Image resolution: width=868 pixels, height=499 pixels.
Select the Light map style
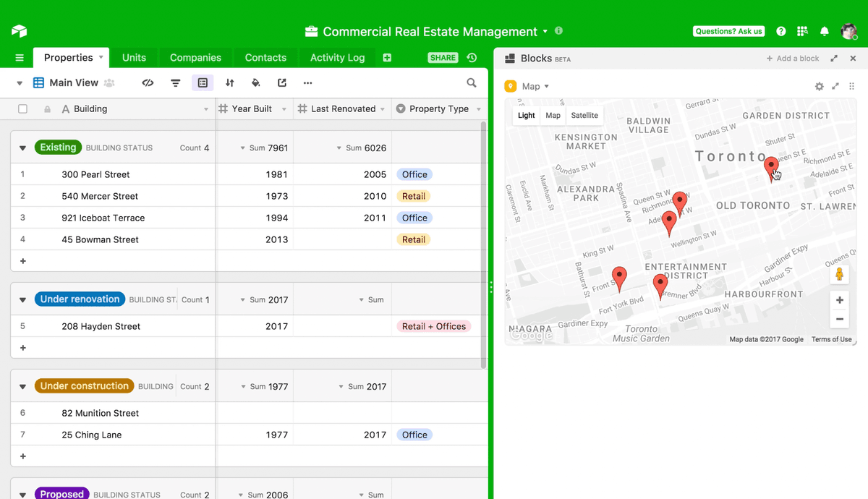coord(527,116)
